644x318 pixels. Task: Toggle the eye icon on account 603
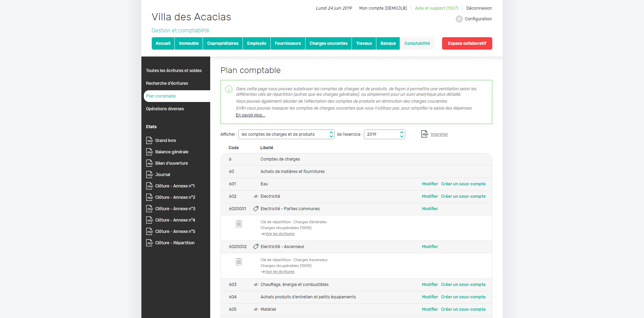tap(256, 285)
